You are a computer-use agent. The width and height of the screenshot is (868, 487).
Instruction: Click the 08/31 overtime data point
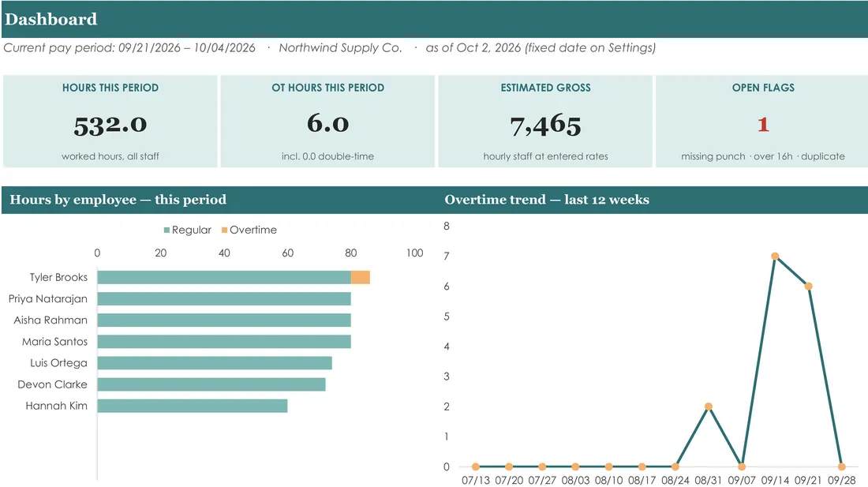coord(709,406)
